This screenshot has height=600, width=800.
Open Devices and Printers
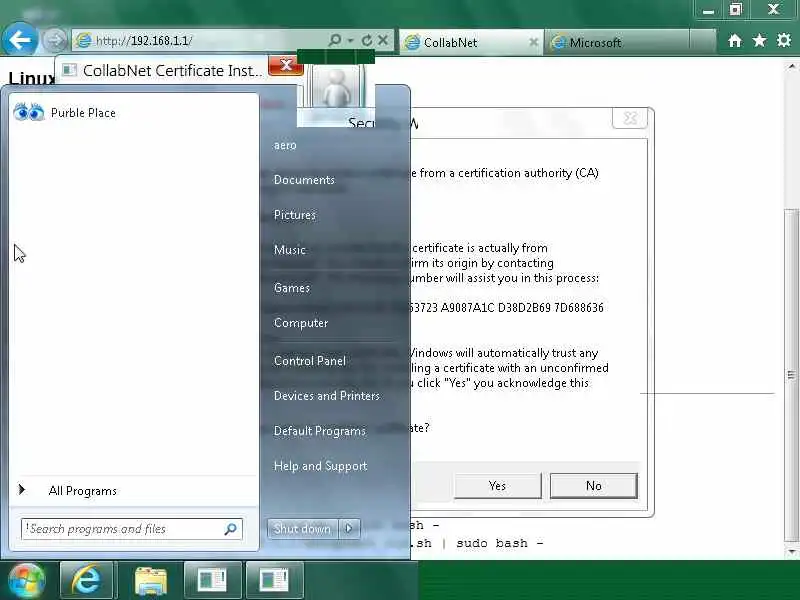click(x=327, y=396)
